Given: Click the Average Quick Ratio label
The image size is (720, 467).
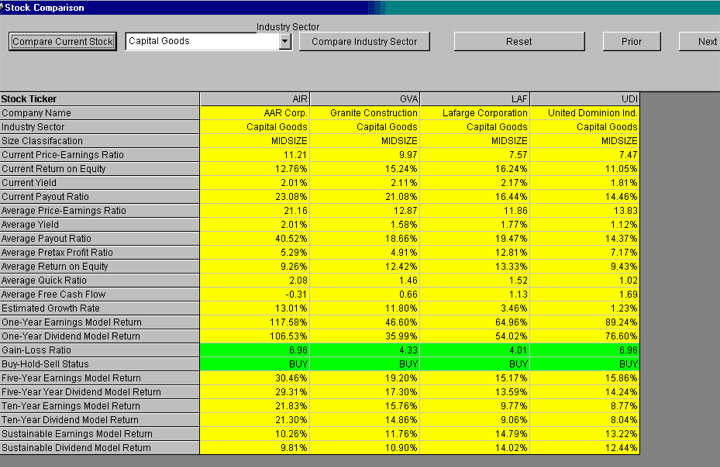Looking at the screenshot, I should pyautogui.click(x=100, y=281).
